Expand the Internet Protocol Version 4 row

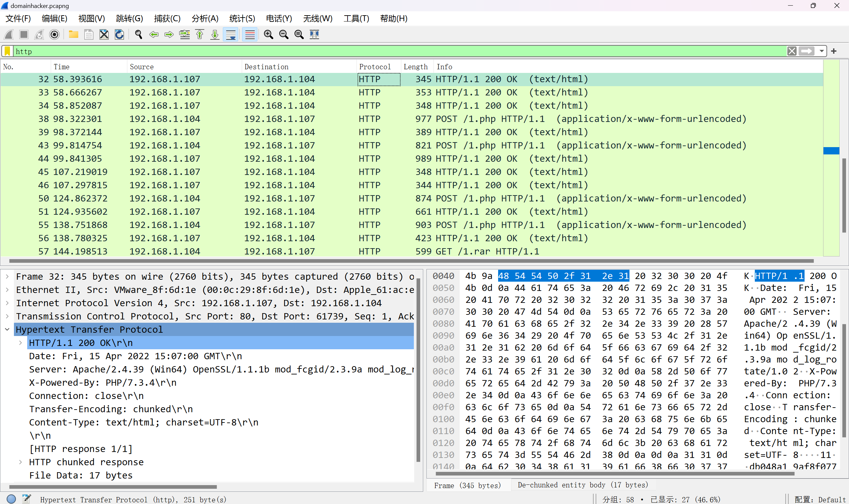pyautogui.click(x=7, y=303)
